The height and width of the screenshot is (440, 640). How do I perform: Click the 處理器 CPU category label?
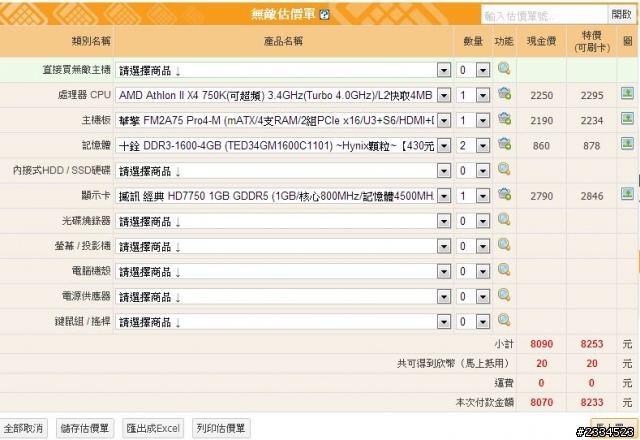[84, 95]
